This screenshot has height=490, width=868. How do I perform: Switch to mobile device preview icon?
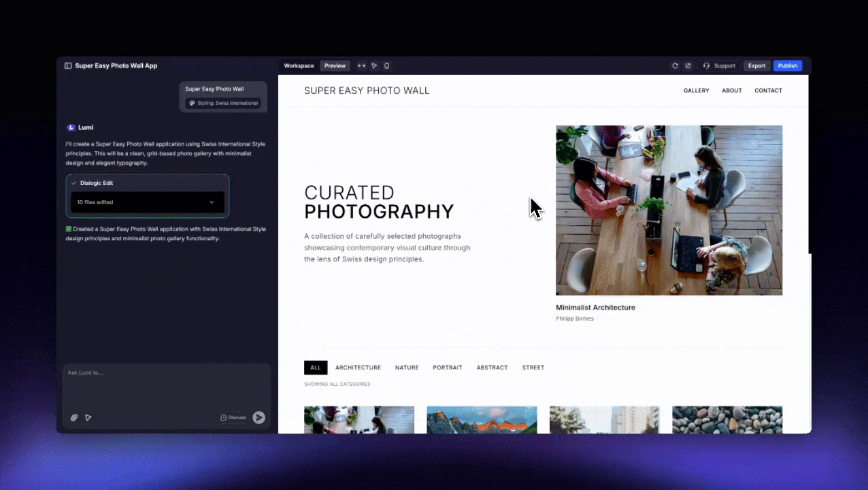386,66
